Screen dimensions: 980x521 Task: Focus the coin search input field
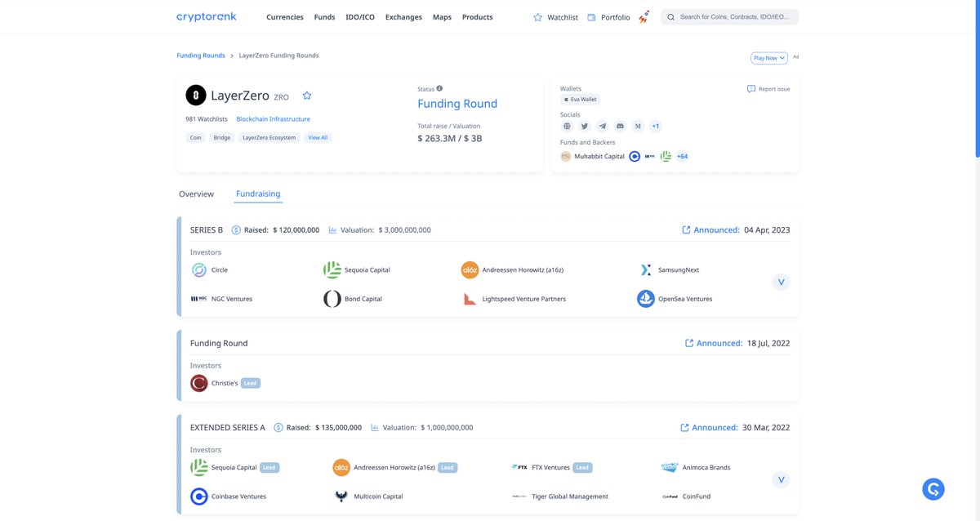pyautogui.click(x=729, y=17)
